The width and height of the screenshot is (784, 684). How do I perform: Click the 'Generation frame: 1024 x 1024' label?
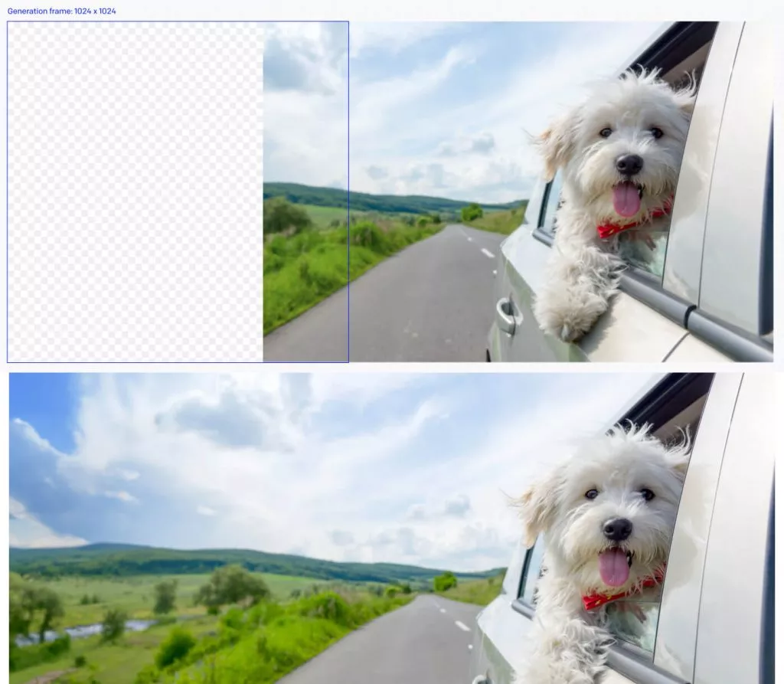click(x=61, y=11)
